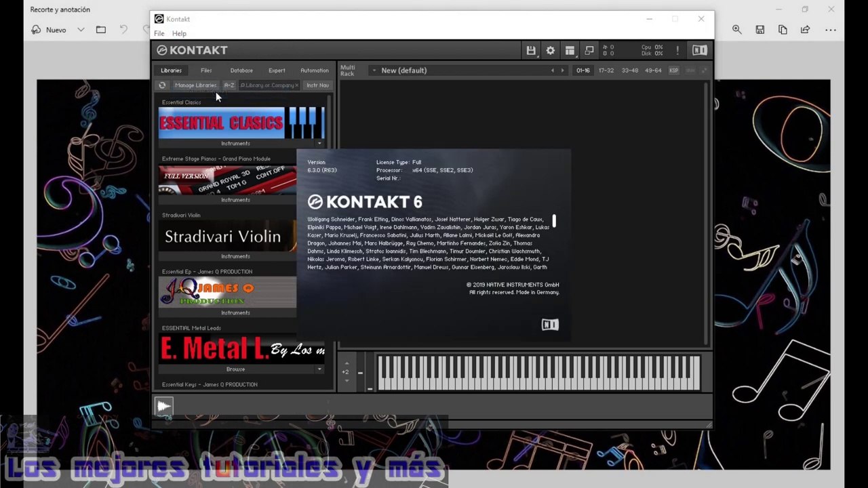Click the exclamation panic button
This screenshot has width=868, height=488.
[x=677, y=50]
